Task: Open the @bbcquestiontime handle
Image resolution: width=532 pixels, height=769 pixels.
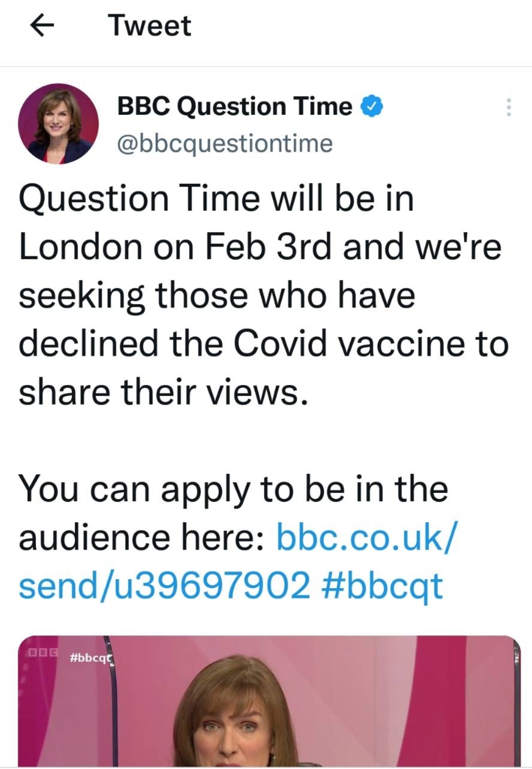Action: [225, 143]
